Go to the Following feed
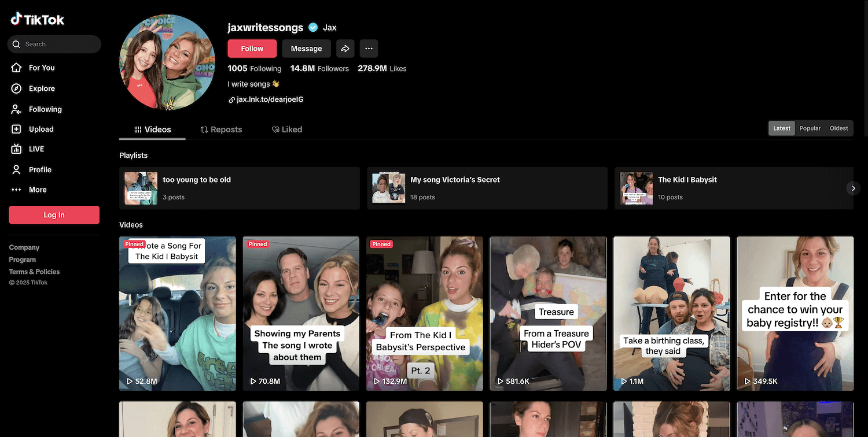This screenshot has width=868, height=437. 45,109
